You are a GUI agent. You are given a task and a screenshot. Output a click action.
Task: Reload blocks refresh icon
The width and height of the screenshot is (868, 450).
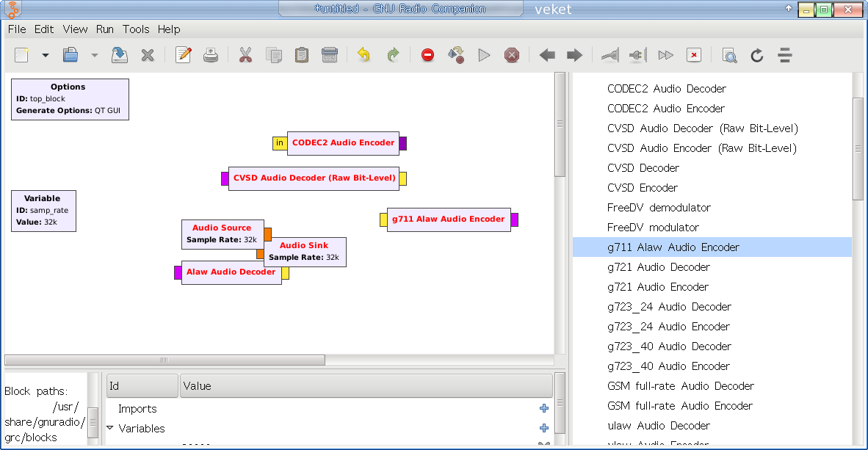click(x=756, y=55)
